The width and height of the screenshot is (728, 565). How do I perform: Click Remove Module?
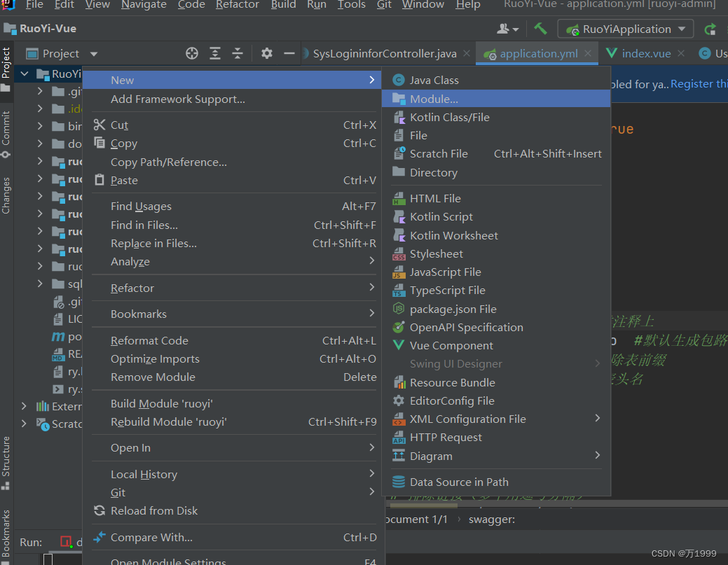[x=232, y=377]
